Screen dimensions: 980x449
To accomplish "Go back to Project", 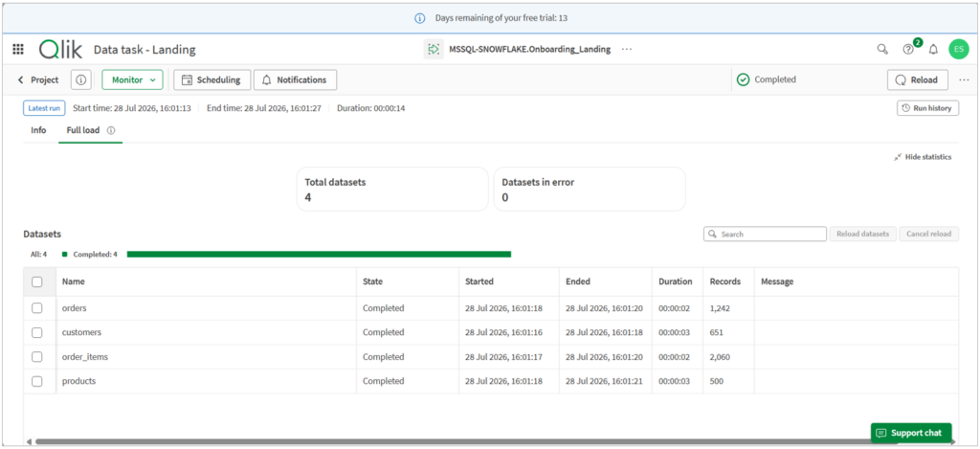I will [38, 80].
